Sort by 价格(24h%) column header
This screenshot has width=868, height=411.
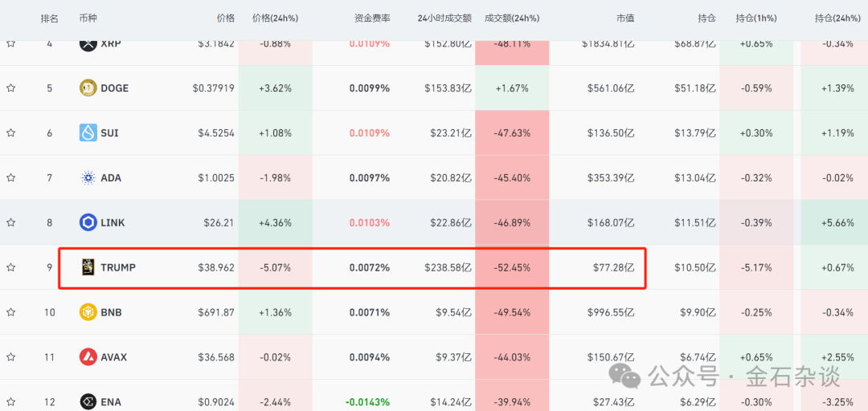click(x=275, y=18)
